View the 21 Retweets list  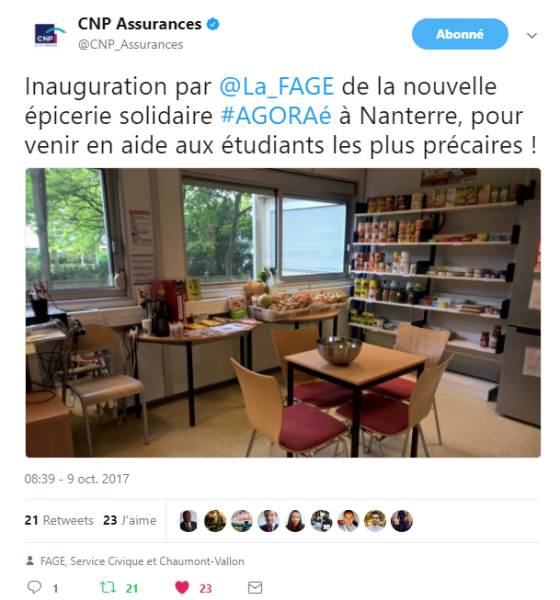(59, 520)
